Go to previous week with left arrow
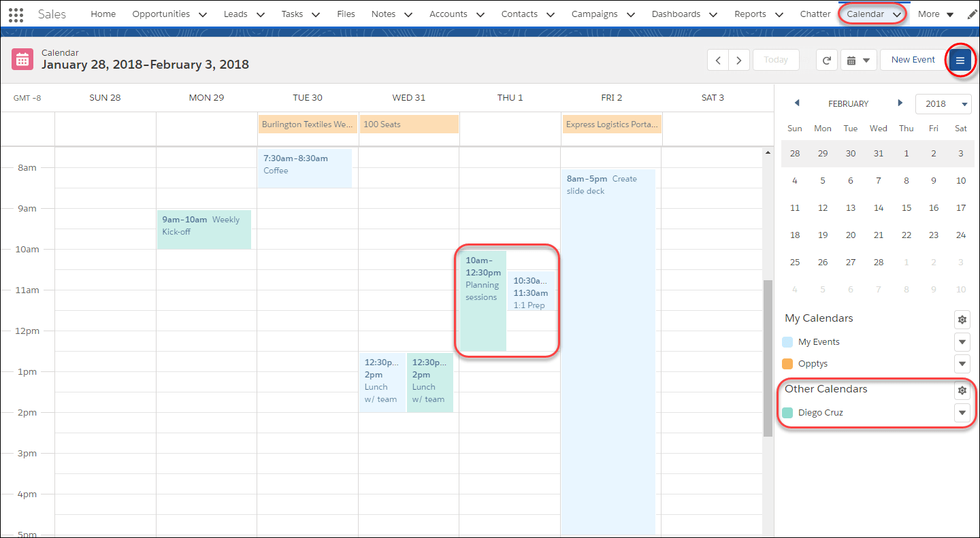This screenshot has height=538, width=980. click(717, 60)
